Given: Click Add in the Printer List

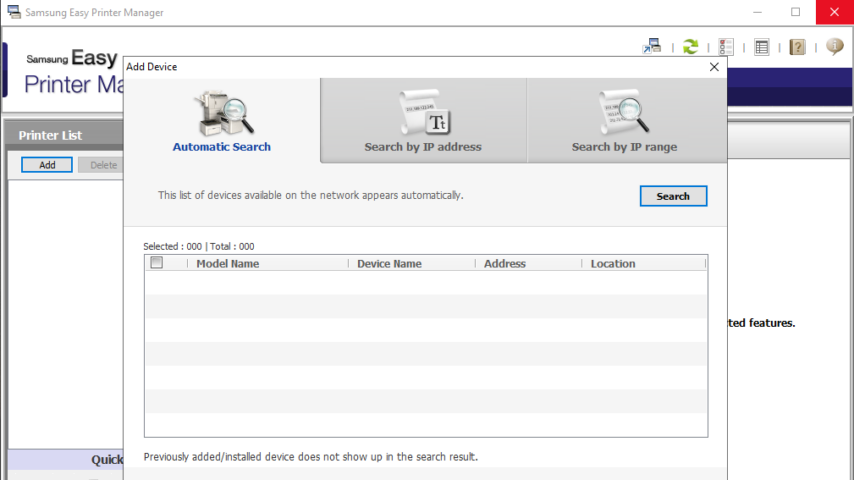Looking at the screenshot, I should tap(47, 165).
